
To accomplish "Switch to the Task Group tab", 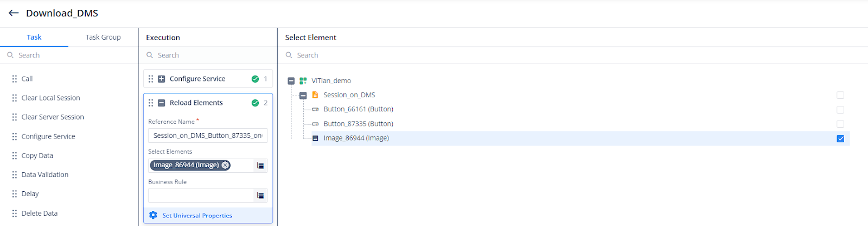I will click(x=103, y=37).
